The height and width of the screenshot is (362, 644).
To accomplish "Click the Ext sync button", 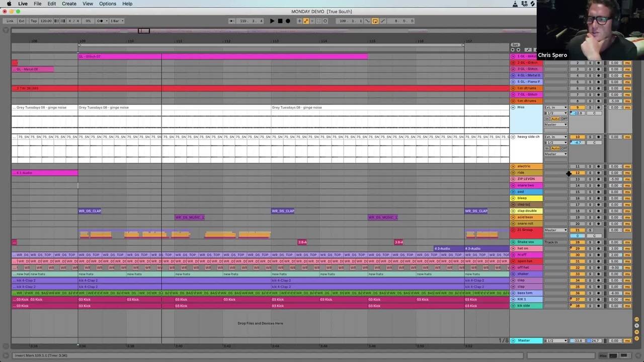I will coord(22,21).
